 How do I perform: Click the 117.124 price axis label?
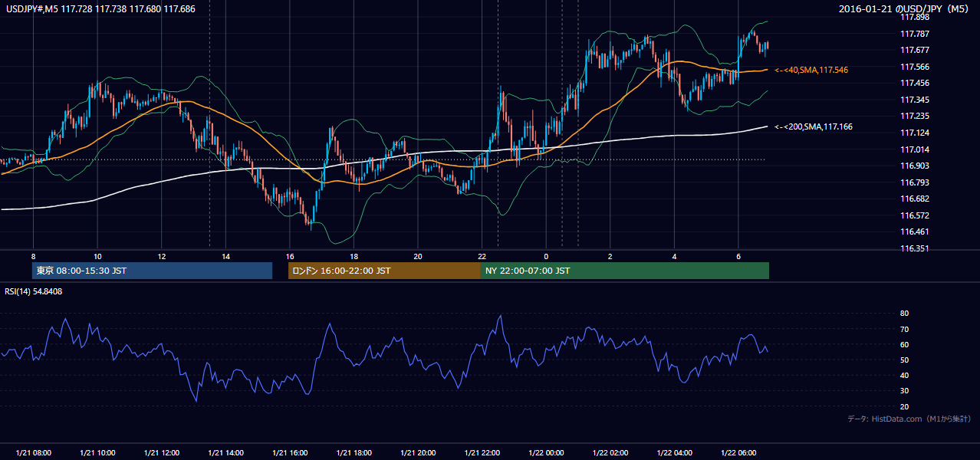click(914, 133)
